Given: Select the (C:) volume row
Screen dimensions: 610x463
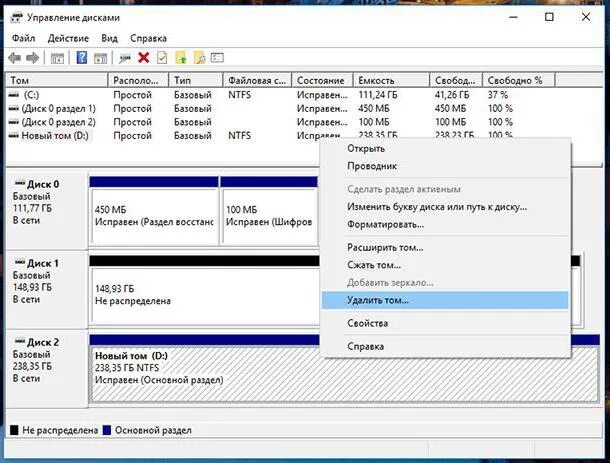Looking at the screenshot, I should (280, 95).
